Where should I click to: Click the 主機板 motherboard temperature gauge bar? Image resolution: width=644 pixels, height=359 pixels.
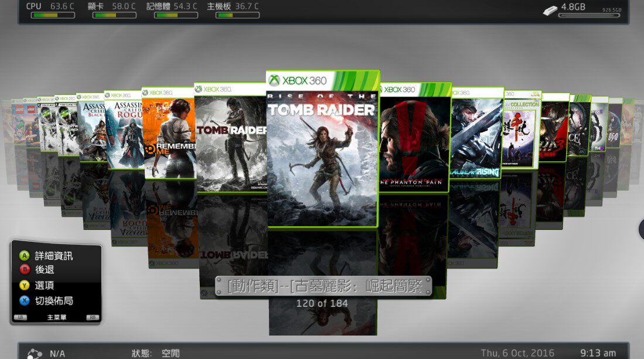tap(237, 15)
